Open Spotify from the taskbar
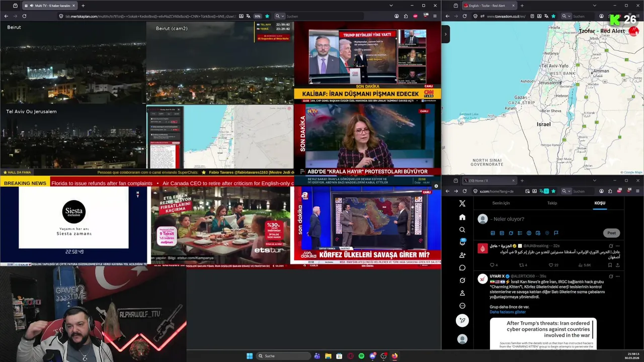The height and width of the screenshot is (362, 644). pos(361,356)
